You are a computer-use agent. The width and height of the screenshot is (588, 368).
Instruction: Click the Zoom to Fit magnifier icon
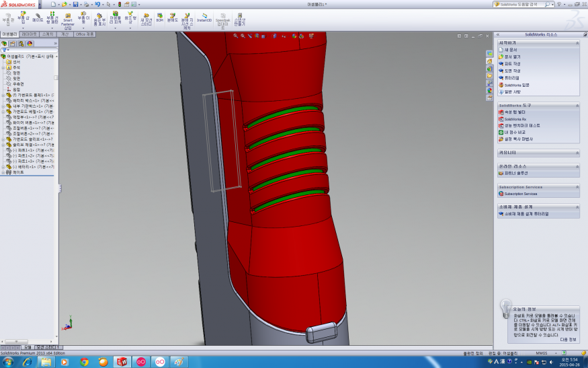click(235, 36)
